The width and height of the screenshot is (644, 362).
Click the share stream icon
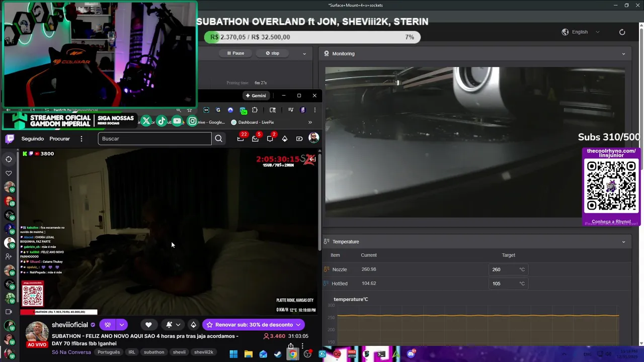coord(291,346)
